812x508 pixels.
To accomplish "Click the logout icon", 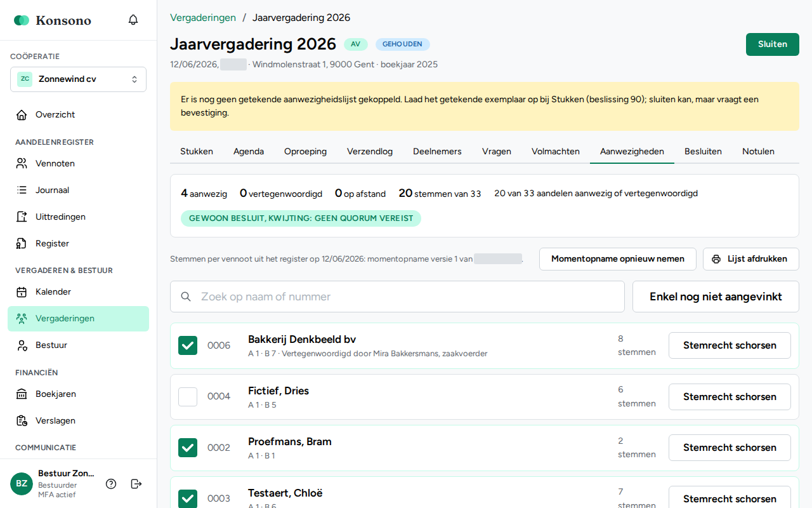I will click(136, 484).
